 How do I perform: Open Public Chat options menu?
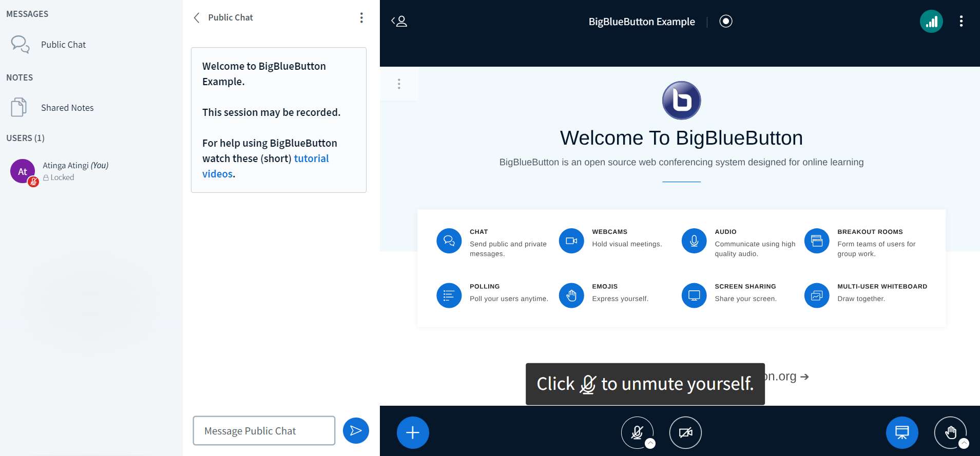361,18
